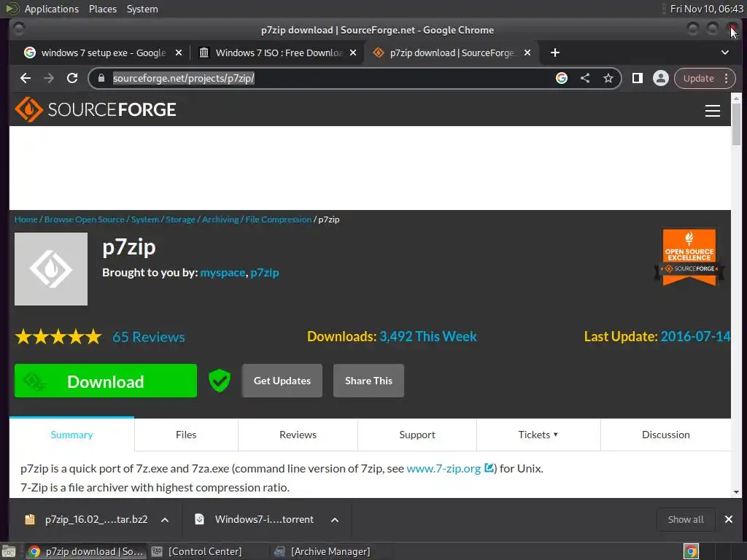Close the Windows 7 ISO tab

353,52
